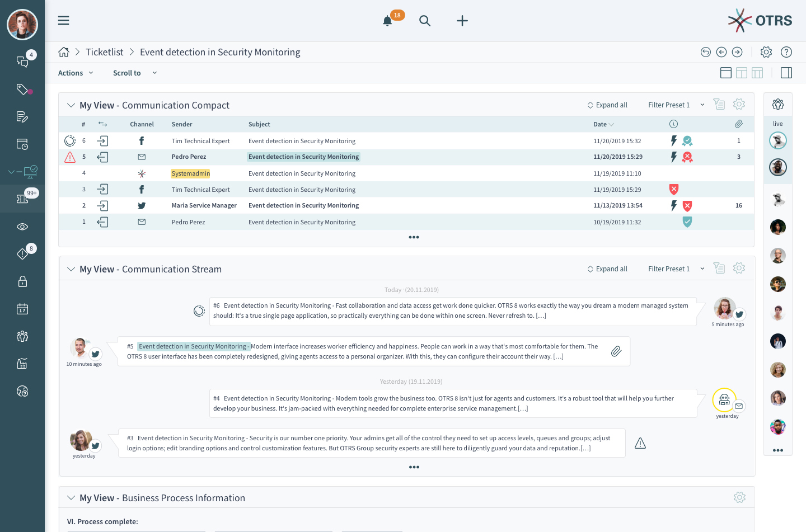Open the notes edit icon in sidebar

(x=22, y=116)
